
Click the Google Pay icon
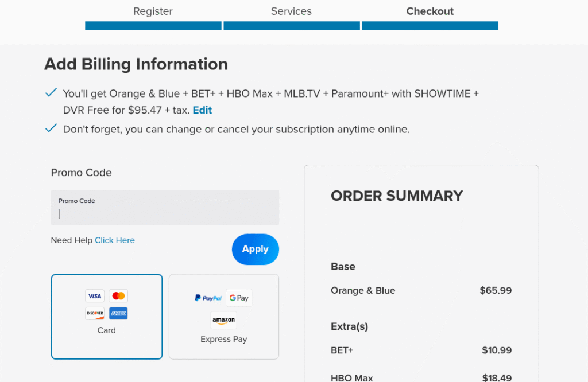click(239, 298)
